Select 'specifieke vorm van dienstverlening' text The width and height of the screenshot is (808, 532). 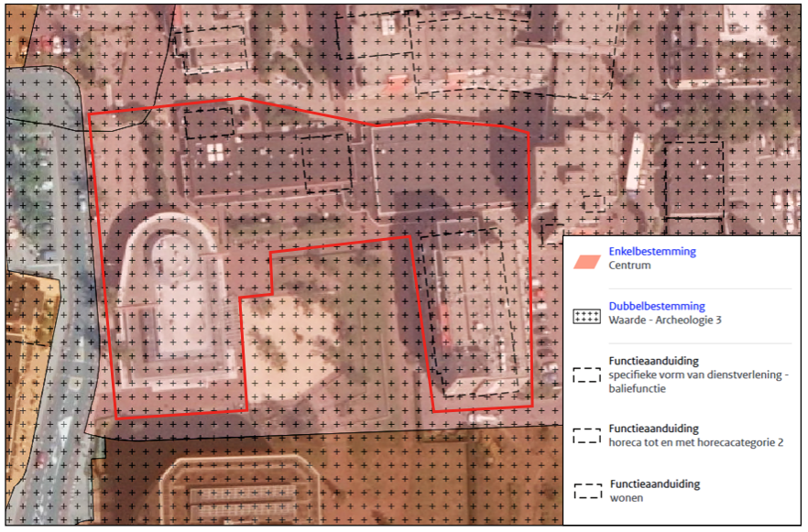point(695,375)
